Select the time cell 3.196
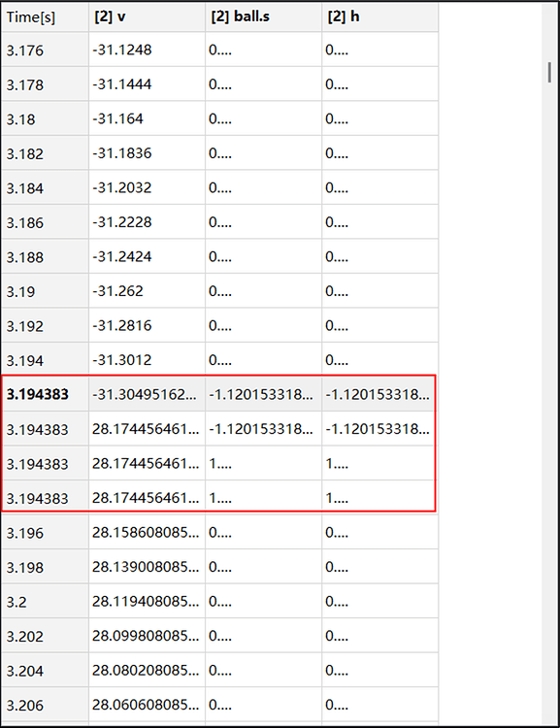 [x=45, y=532]
